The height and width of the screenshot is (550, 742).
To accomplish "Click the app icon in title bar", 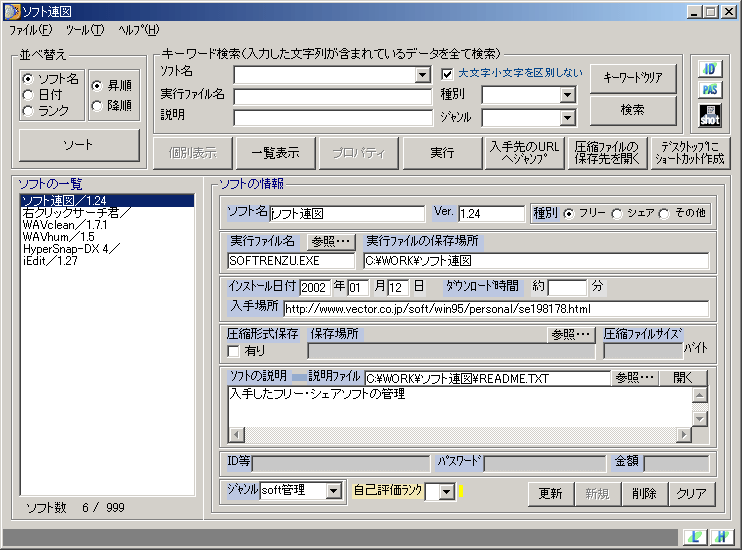I will (x=12, y=12).
